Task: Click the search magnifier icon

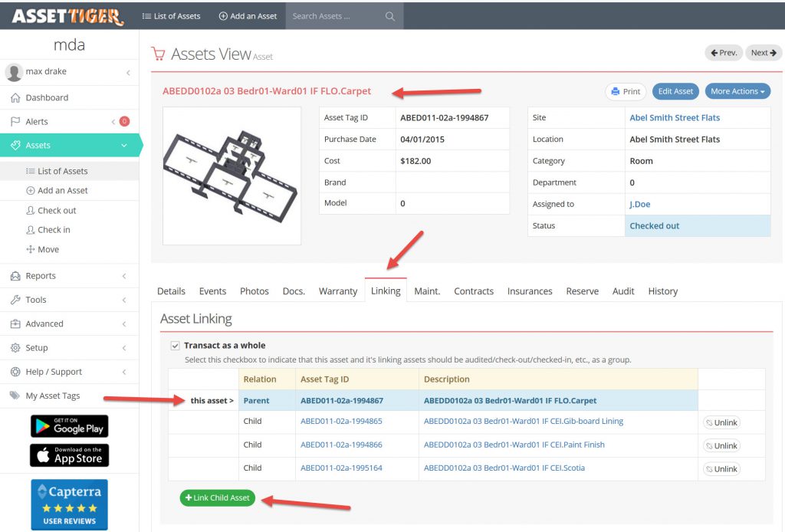Action: click(x=389, y=16)
